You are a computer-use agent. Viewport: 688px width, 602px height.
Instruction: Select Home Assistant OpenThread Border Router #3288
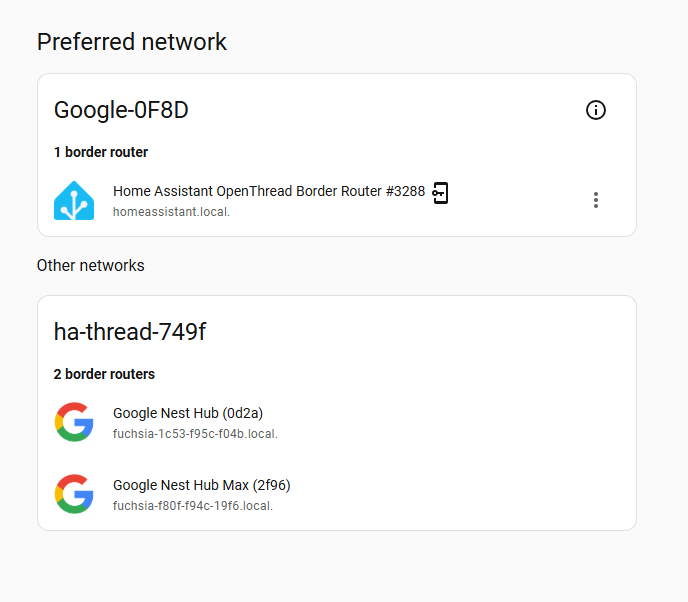[268, 191]
